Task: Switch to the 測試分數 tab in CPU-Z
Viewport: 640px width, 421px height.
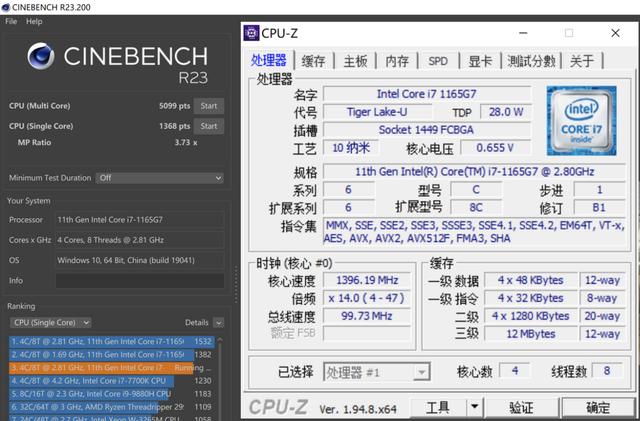Action: (x=531, y=61)
